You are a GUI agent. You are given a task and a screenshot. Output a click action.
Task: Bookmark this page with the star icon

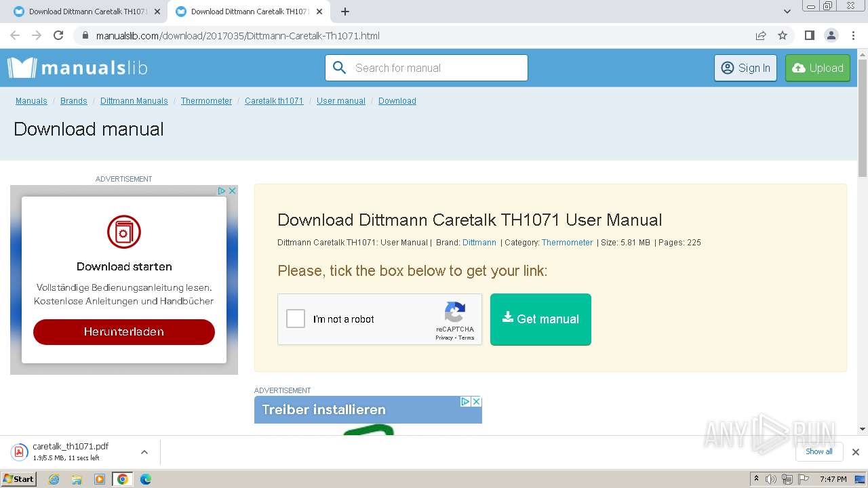click(x=783, y=35)
